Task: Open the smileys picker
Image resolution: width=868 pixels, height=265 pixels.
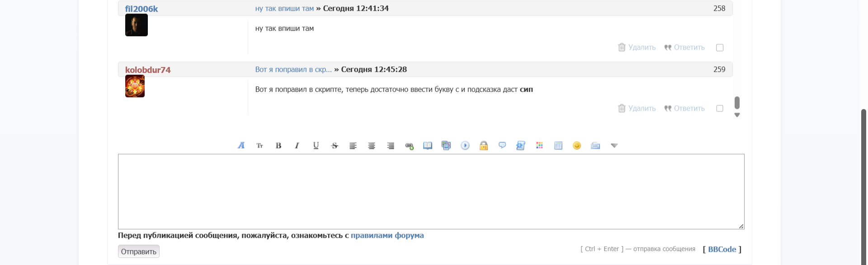Action: (x=577, y=146)
